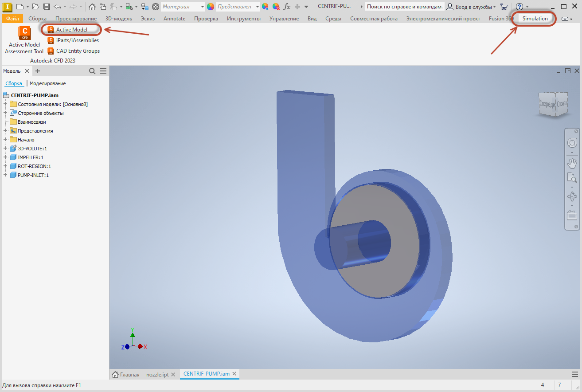582x392 pixels.
Task: Save the document with the floppy icon
Action: [47, 7]
